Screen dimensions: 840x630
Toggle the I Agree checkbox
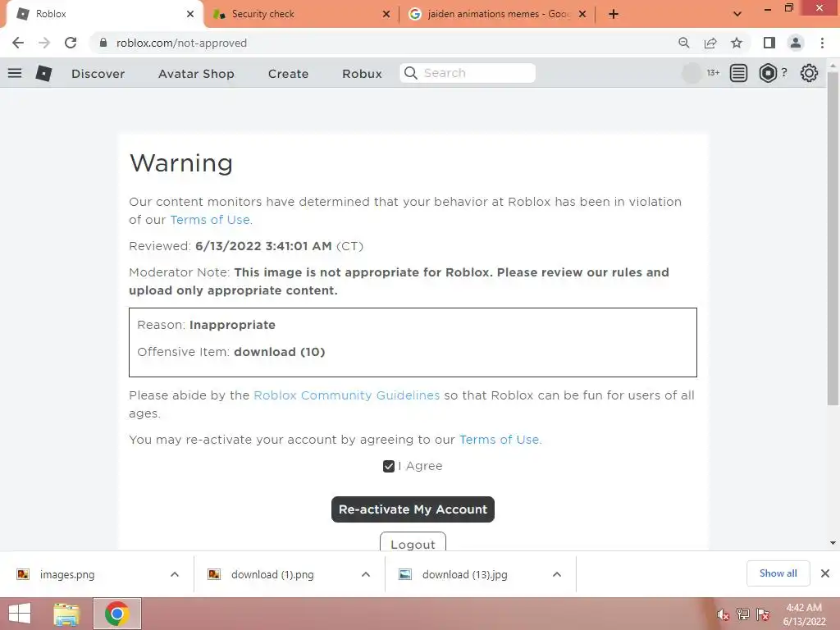[389, 467]
